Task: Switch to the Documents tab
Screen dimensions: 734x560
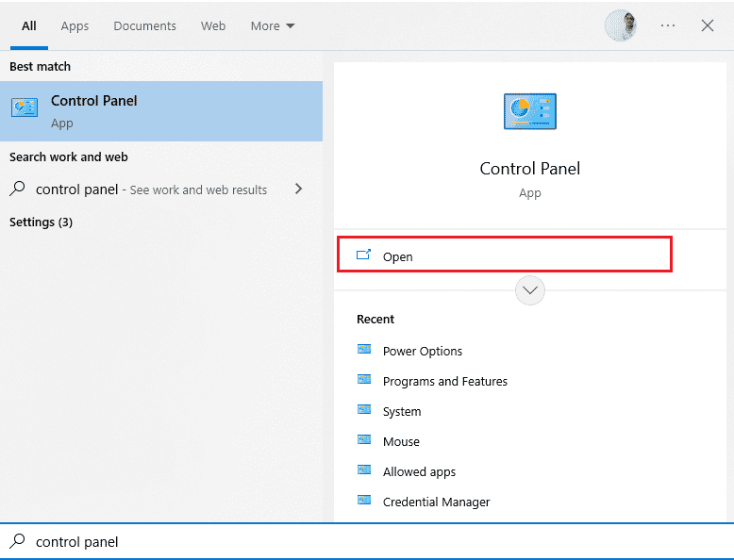Action: [144, 26]
